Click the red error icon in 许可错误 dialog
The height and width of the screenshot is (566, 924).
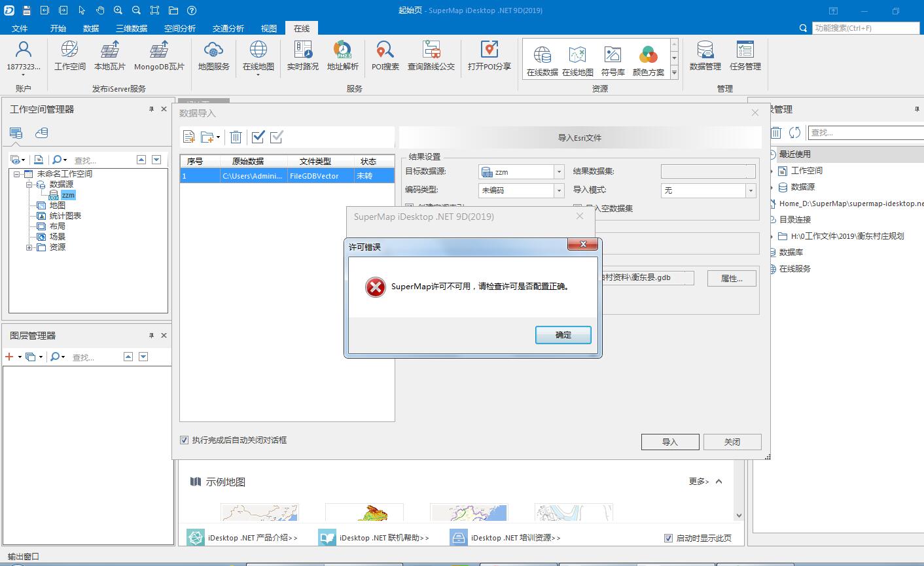point(375,287)
